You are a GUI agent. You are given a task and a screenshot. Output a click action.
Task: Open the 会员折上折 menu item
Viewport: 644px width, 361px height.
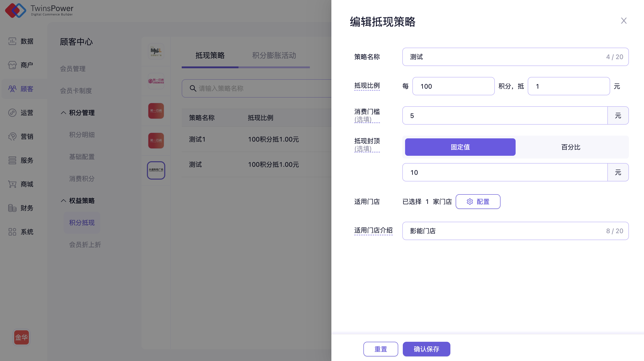(x=85, y=244)
